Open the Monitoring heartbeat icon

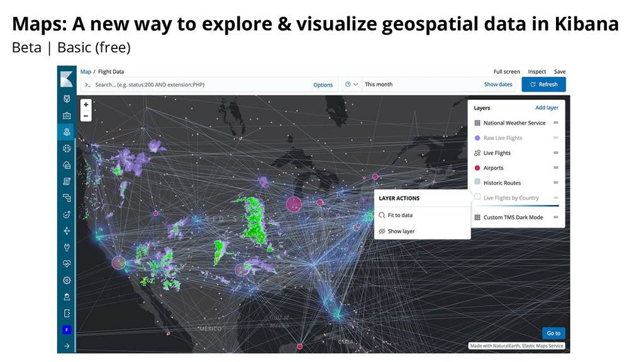click(x=67, y=263)
